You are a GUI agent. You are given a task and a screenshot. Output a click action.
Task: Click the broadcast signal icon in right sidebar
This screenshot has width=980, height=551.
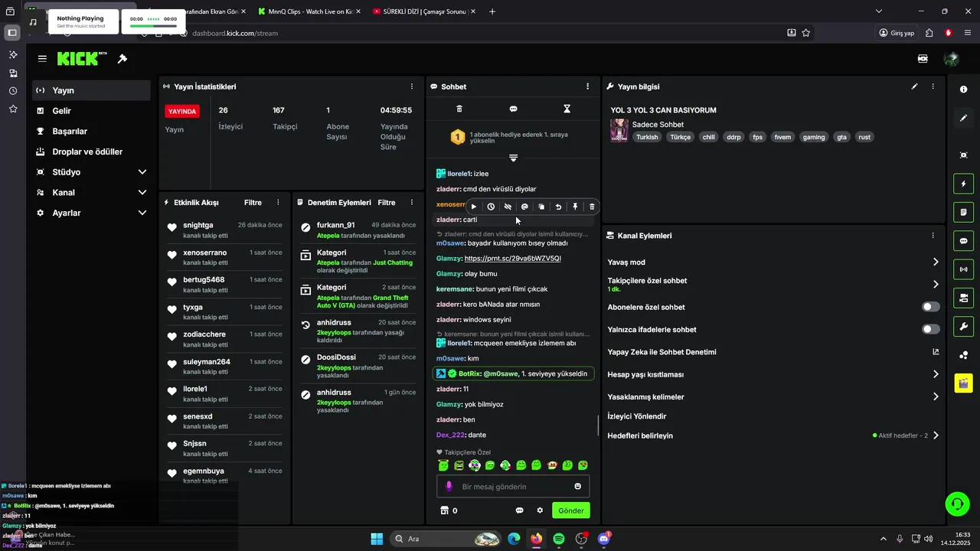(x=963, y=269)
